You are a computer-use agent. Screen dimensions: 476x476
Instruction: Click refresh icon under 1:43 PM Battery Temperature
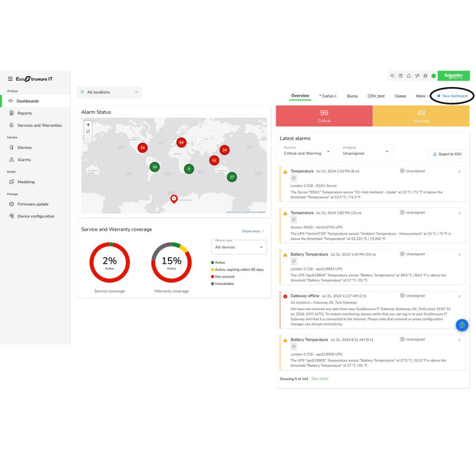(x=294, y=261)
